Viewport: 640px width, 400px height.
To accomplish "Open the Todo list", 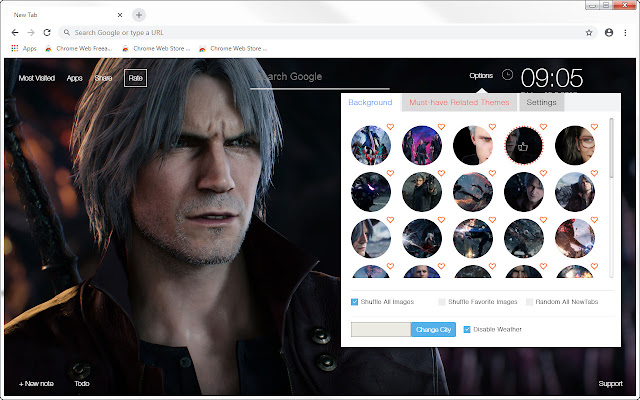I will (82, 384).
